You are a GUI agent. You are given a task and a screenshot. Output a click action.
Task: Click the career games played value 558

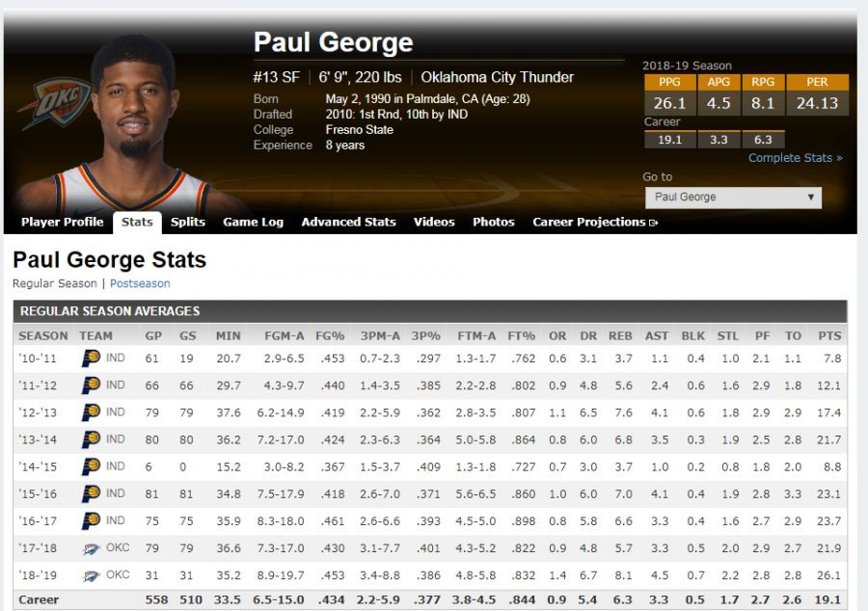pyautogui.click(x=156, y=600)
